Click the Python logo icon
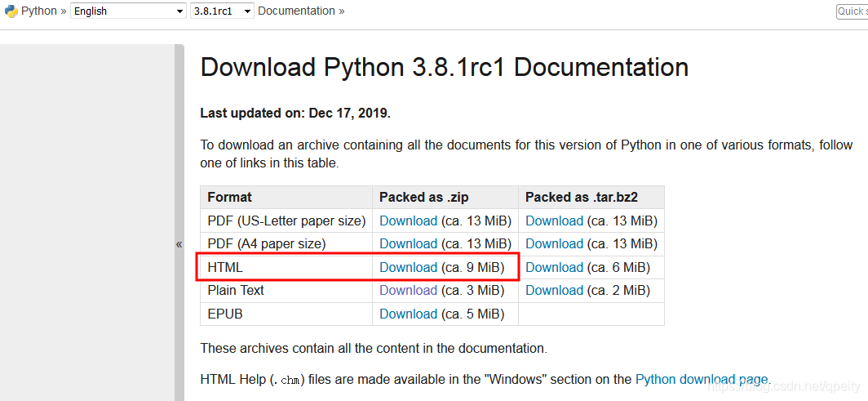868x401 pixels. tap(11, 11)
